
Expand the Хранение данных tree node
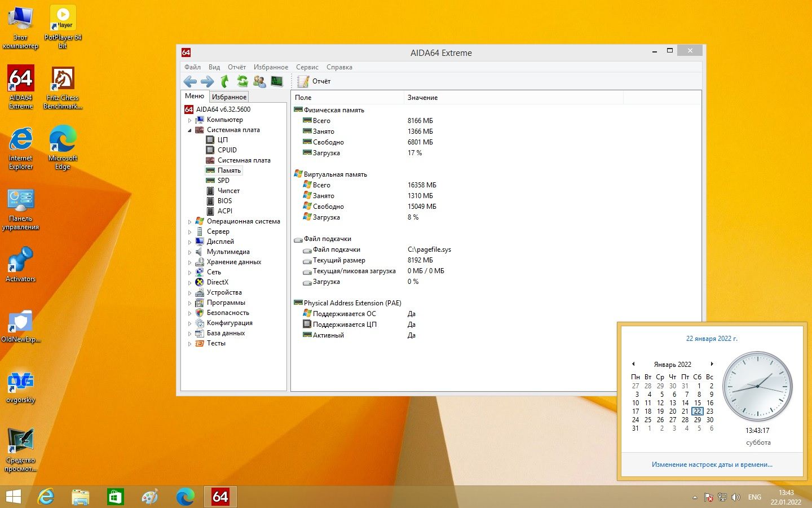click(190, 262)
